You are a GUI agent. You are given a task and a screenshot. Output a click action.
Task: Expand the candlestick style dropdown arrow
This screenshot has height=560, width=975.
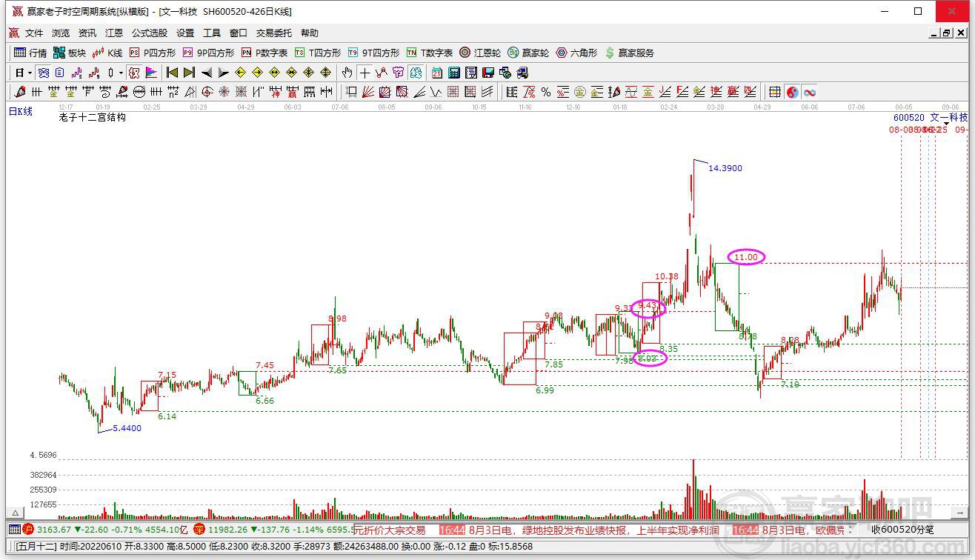point(121,73)
